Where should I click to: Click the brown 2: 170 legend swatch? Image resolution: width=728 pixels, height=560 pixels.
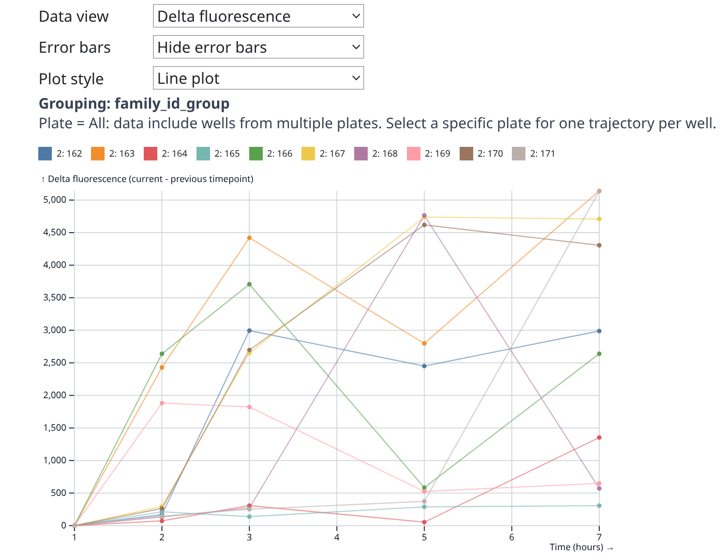[466, 154]
